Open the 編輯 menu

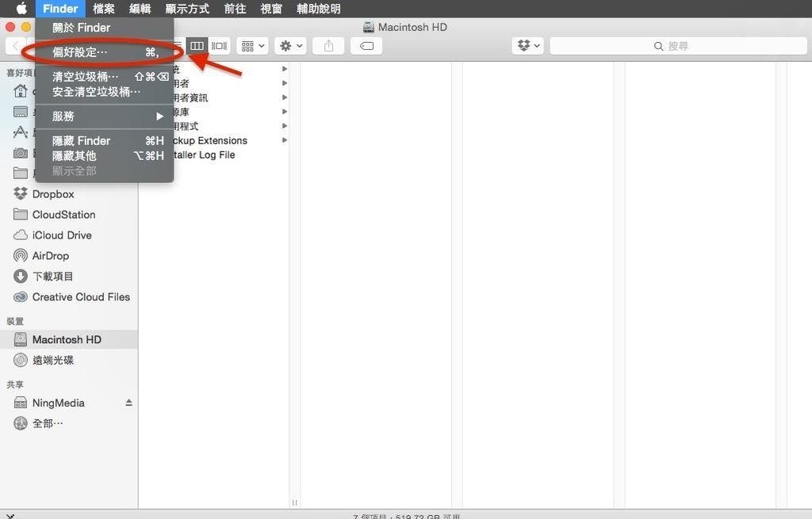click(140, 8)
